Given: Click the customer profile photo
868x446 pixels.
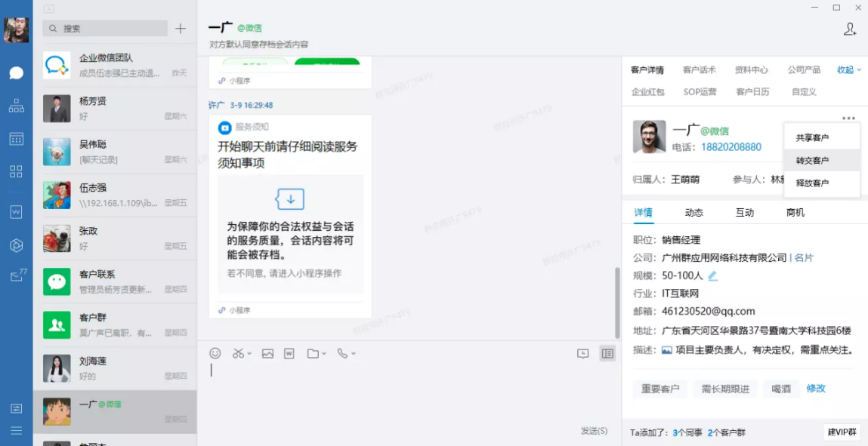Looking at the screenshot, I should (x=650, y=137).
